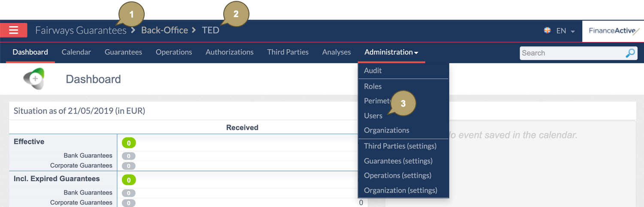Click Corporate Guarantees badge under Incl. Expired
644x207 pixels.
coord(129,203)
